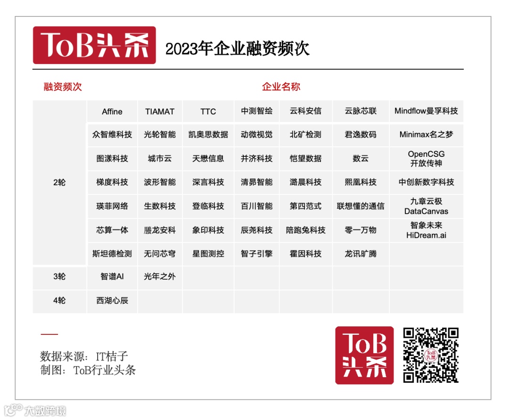Click the ToB头条 logo beside the QR code

(364, 355)
